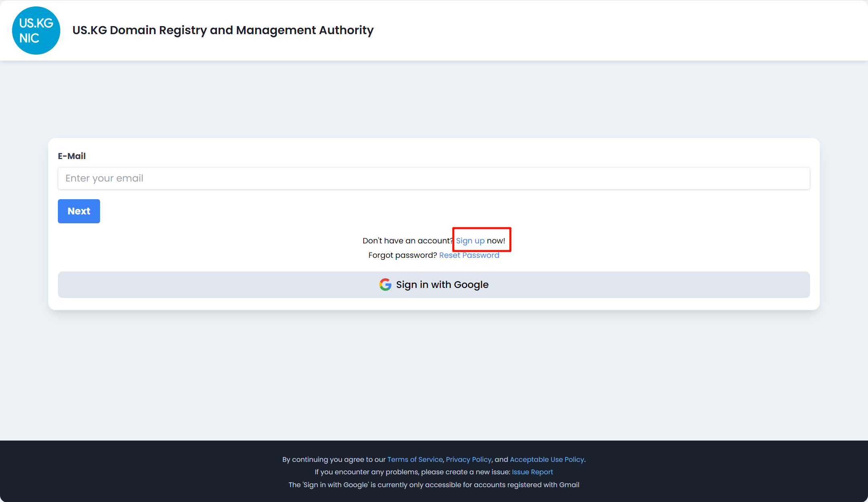Open the Issue Report link
This screenshot has width=868, height=502.
pos(532,472)
